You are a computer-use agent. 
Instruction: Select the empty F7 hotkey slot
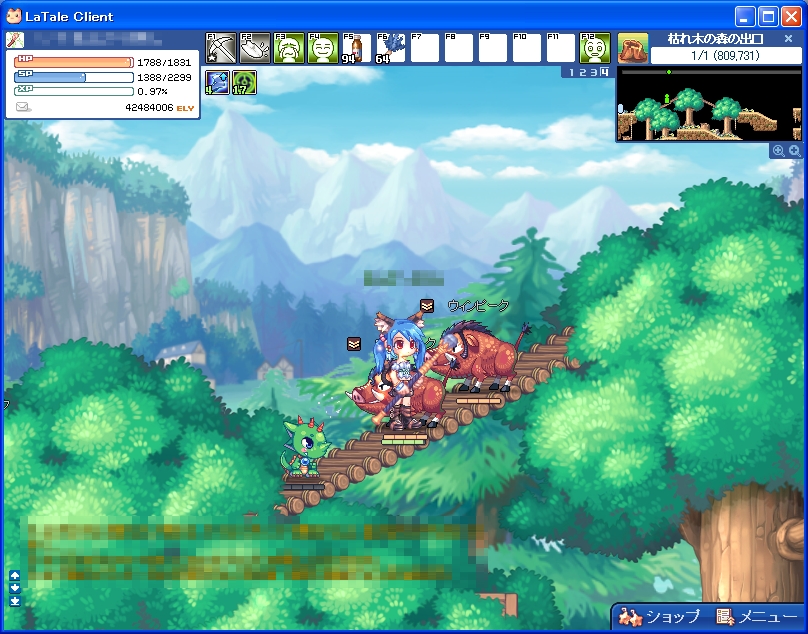click(x=424, y=48)
